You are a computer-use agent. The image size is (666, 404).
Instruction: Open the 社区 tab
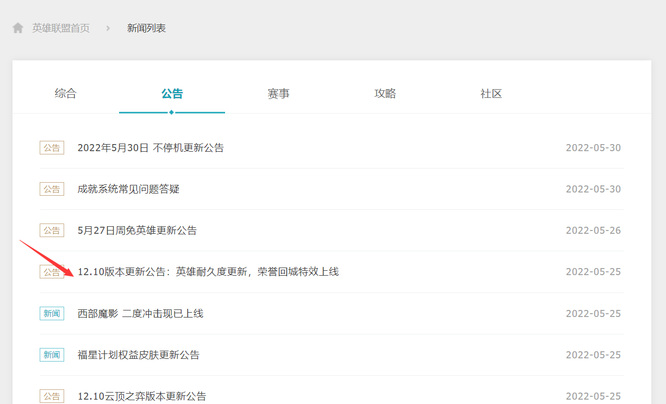point(491,93)
